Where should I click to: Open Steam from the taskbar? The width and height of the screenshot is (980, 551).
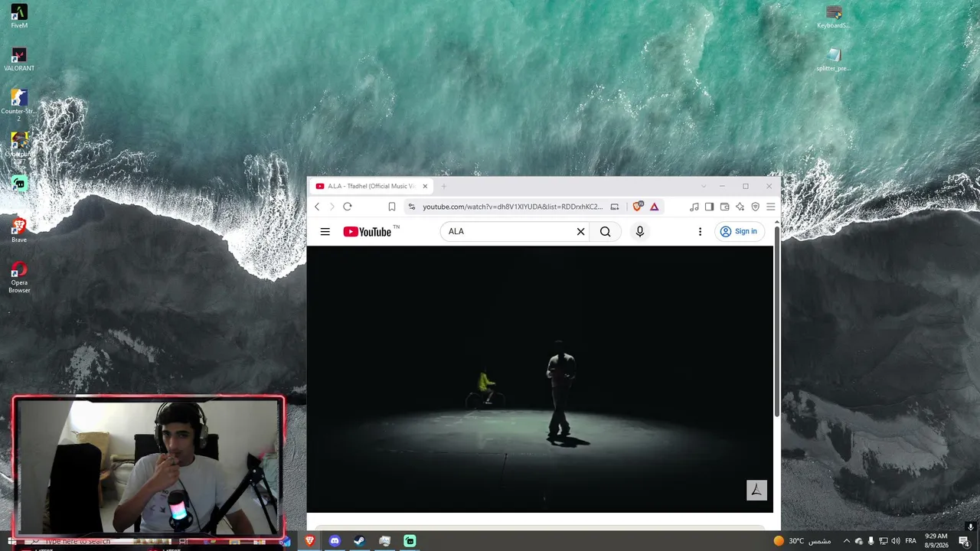click(359, 541)
